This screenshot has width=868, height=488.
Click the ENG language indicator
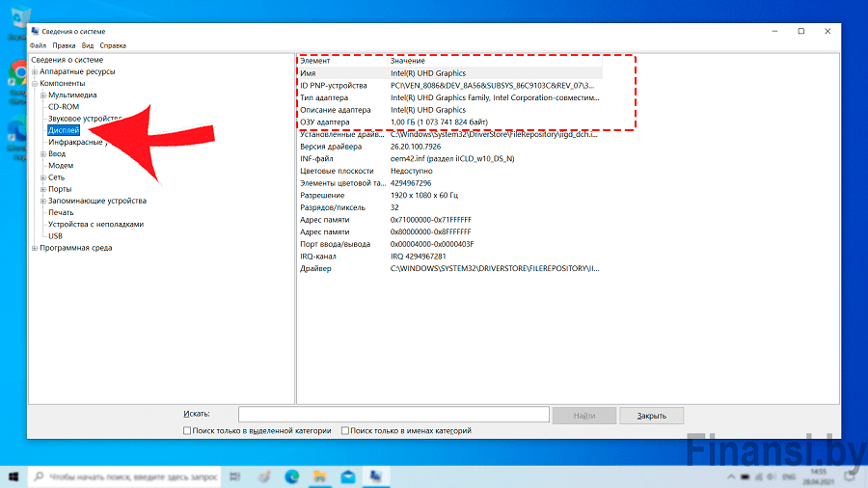pyautogui.click(x=789, y=476)
